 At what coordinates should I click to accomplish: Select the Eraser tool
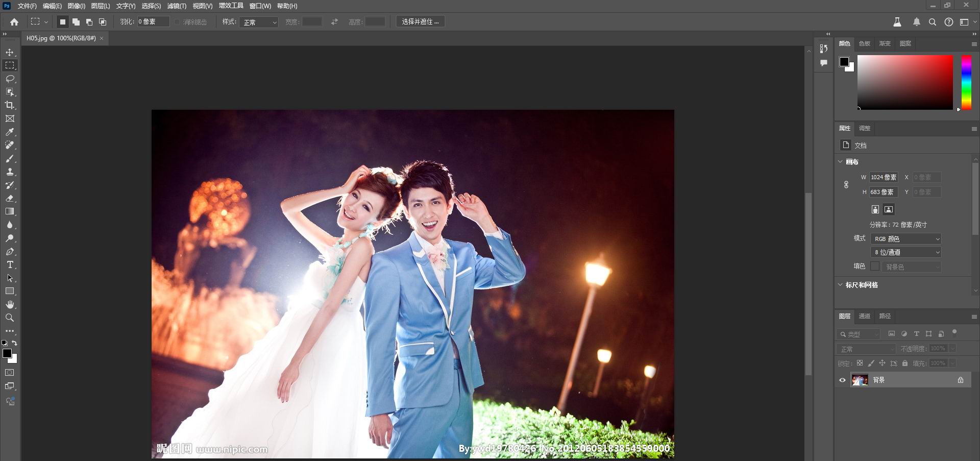pyautogui.click(x=10, y=198)
